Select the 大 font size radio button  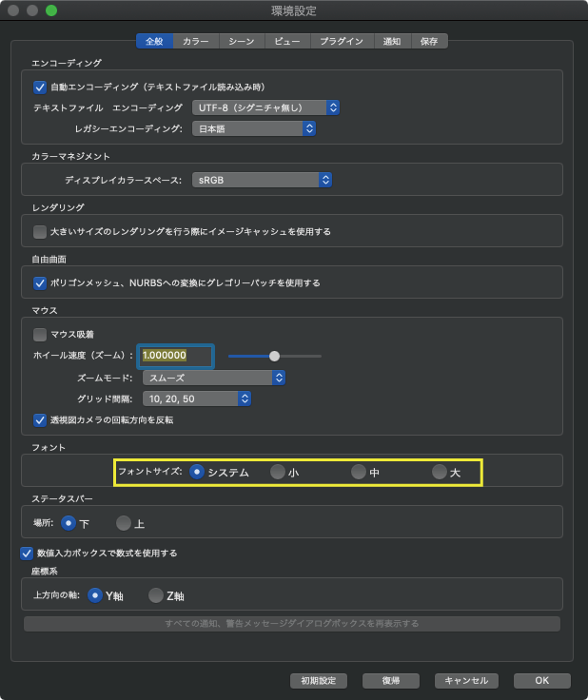click(439, 472)
